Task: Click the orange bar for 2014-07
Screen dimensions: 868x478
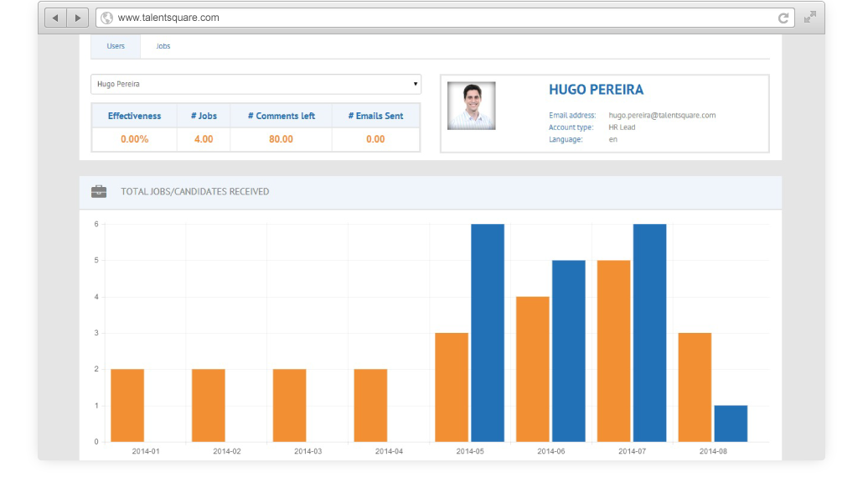Action: [613, 351]
